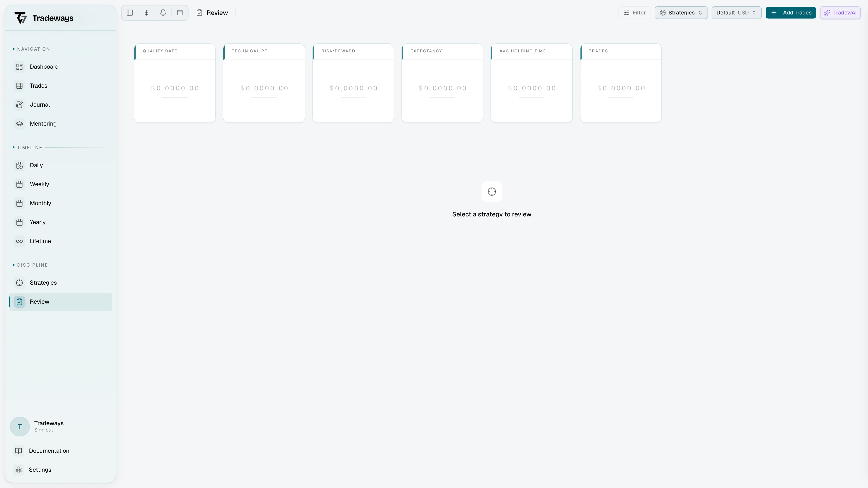Switch to the Trades section
868x488 pixels.
pyautogui.click(x=38, y=86)
